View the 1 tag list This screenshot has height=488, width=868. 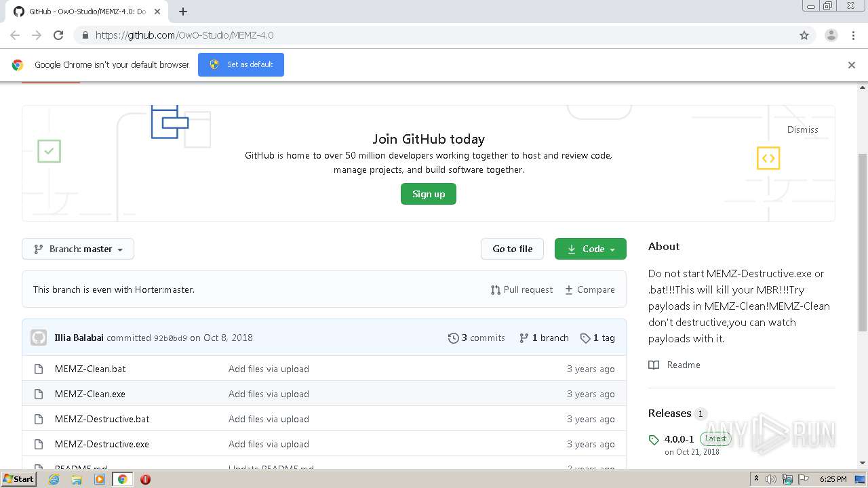click(x=597, y=338)
